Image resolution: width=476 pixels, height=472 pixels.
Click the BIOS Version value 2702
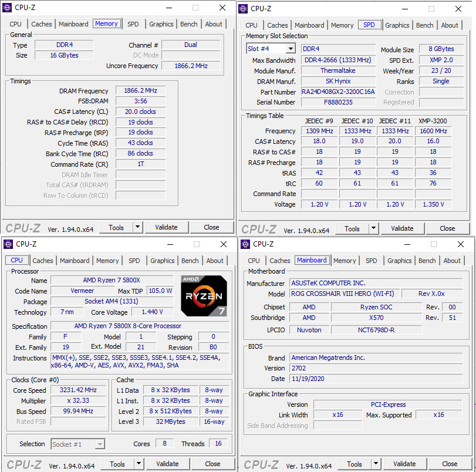click(x=376, y=368)
